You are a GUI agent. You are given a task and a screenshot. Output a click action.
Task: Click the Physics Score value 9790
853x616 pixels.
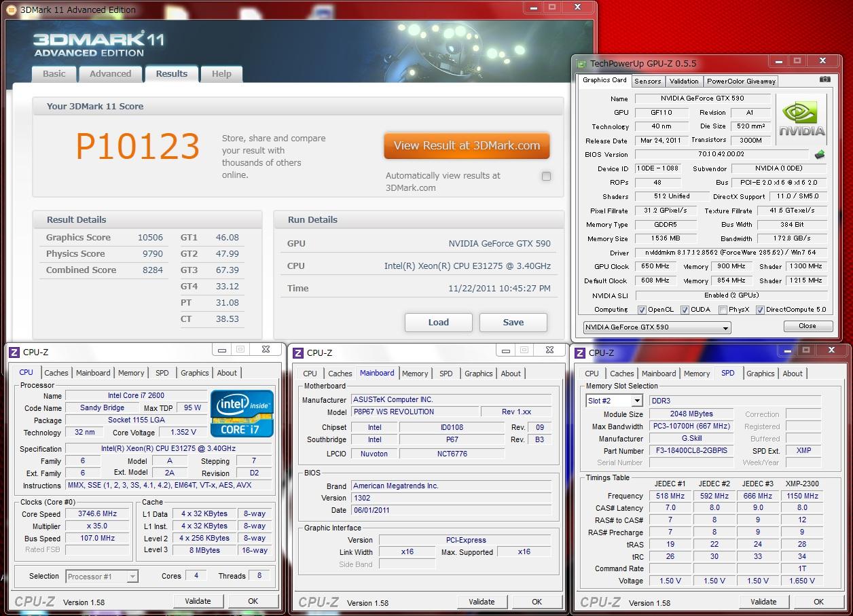coord(152,254)
